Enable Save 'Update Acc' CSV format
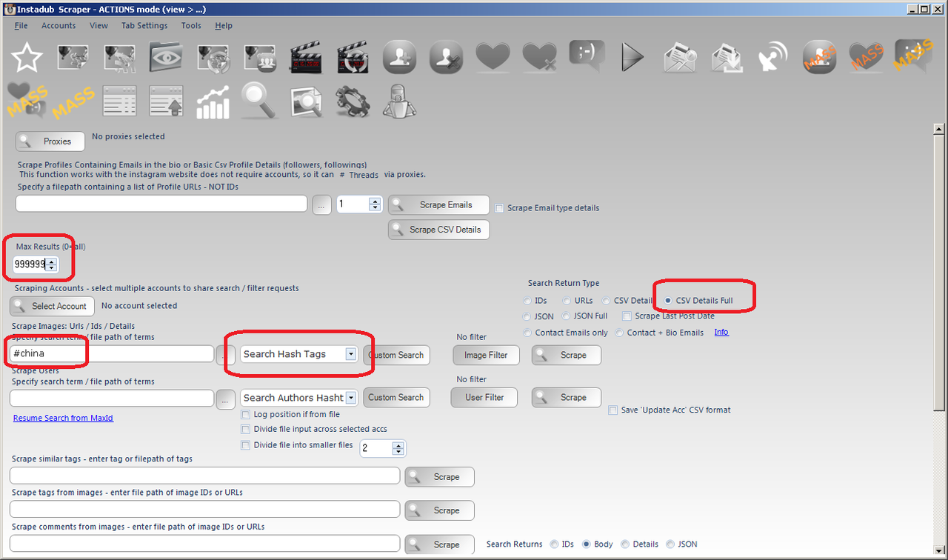 coord(613,410)
